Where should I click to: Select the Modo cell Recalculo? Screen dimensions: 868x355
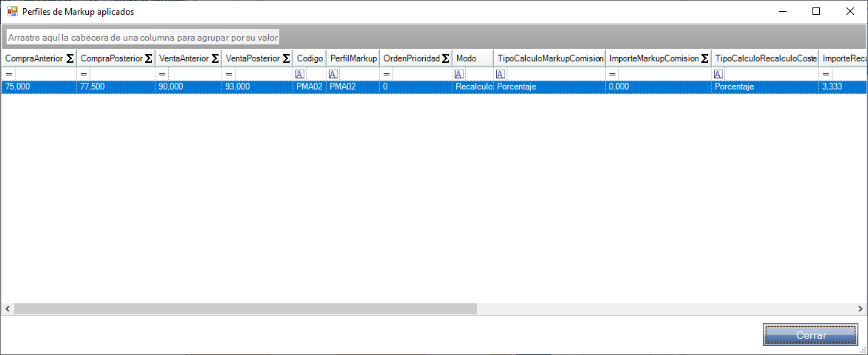coord(473,87)
